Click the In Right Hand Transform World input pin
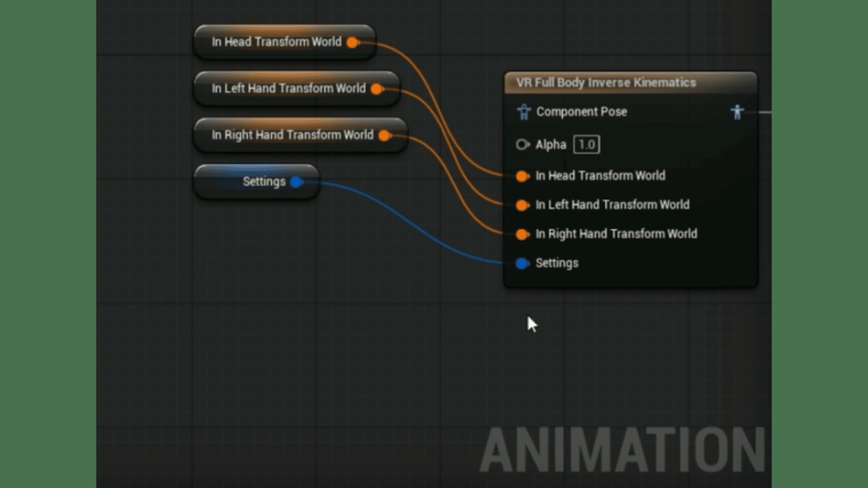This screenshot has height=488, width=868. pyautogui.click(x=522, y=235)
